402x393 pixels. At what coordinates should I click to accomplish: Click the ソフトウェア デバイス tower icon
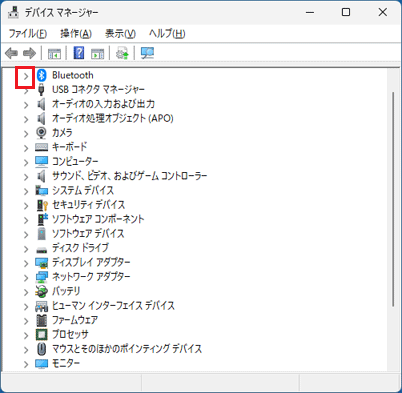pos(41,234)
